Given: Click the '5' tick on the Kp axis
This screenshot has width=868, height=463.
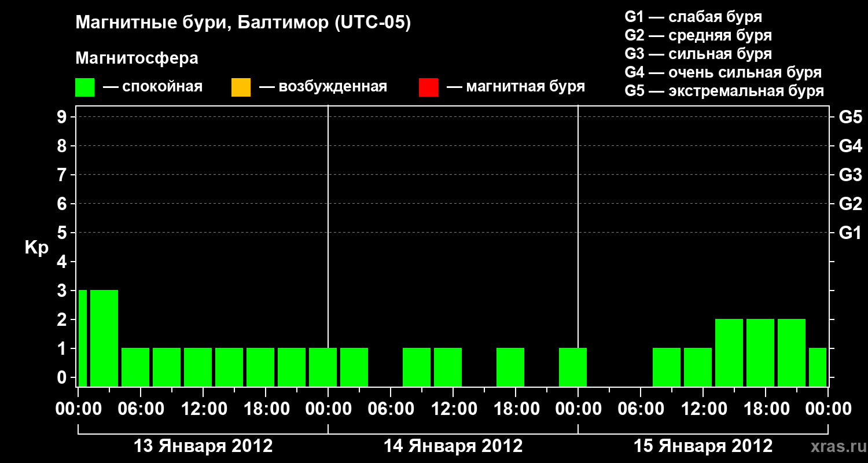Looking at the screenshot, I should [63, 233].
